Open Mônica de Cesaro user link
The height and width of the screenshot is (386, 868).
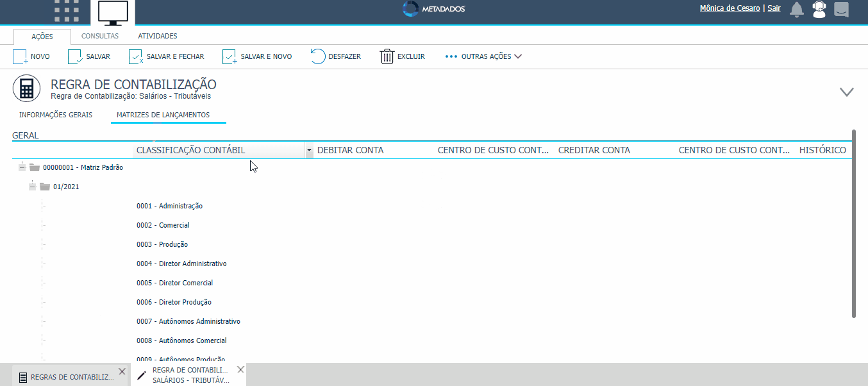(730, 8)
